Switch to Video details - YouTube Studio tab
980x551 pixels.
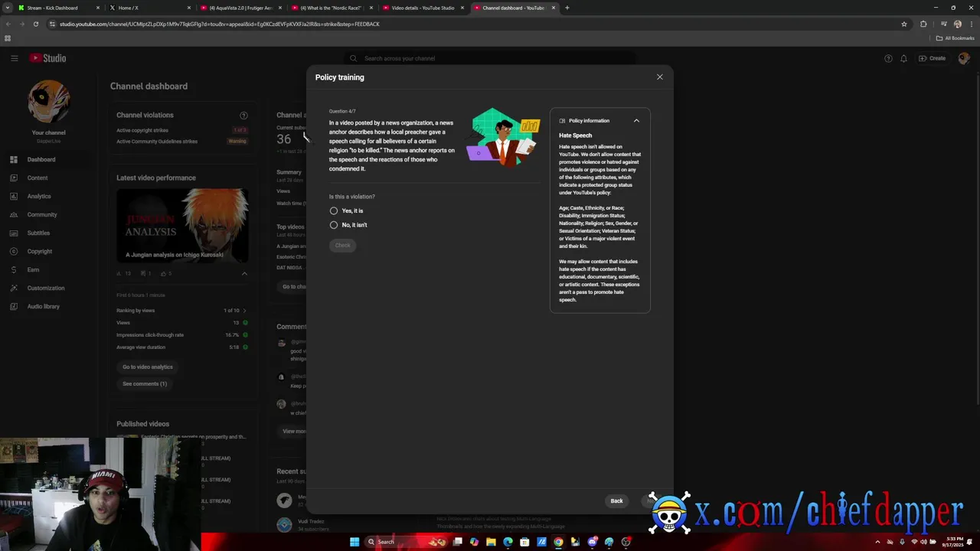point(423,8)
